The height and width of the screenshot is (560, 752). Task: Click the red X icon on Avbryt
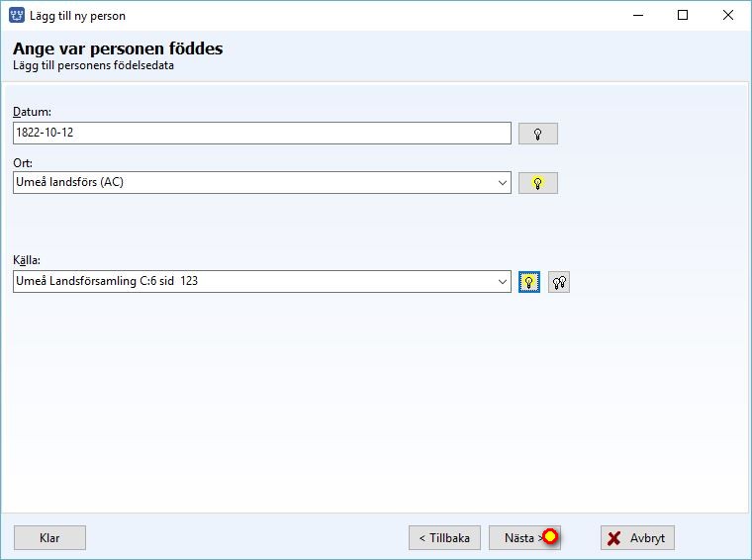tap(613, 538)
